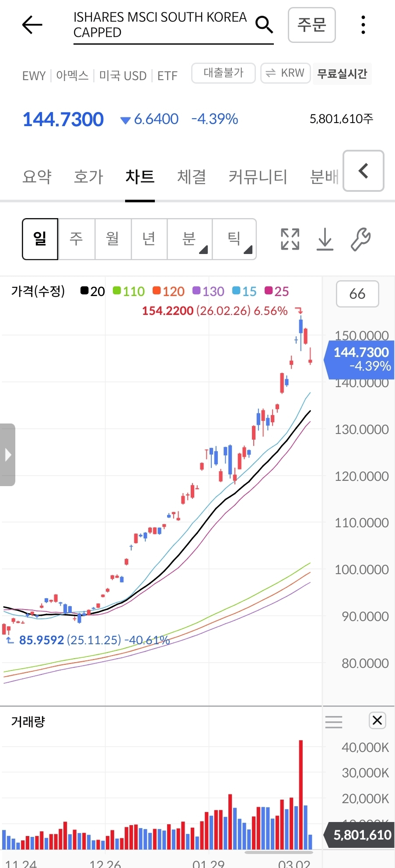Open tick (틱) interval dropdown
This screenshot has height=868, width=395.
[x=234, y=239]
